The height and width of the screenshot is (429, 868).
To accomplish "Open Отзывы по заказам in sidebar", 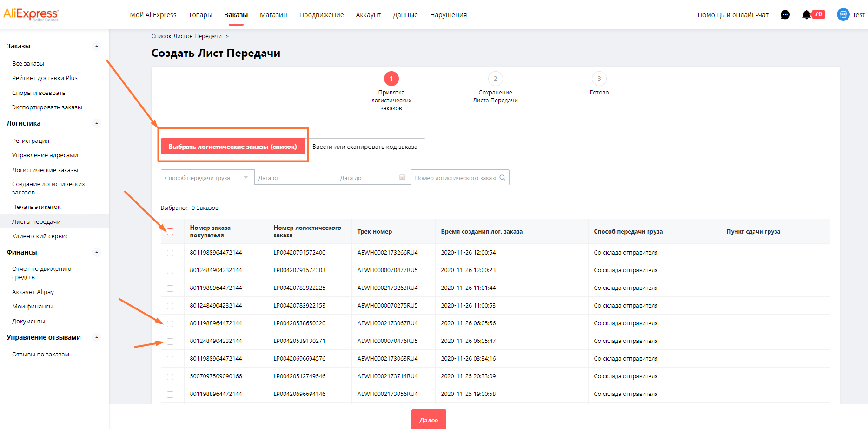I will 40,355.
